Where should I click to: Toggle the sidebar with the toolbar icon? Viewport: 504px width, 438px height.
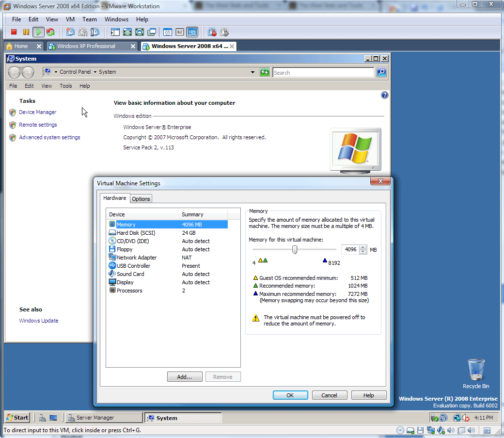(115, 32)
